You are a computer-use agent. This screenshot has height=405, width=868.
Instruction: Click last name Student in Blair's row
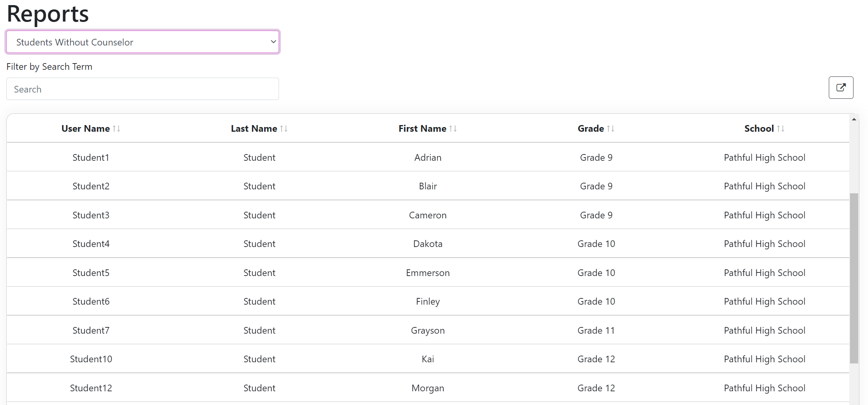tap(259, 186)
